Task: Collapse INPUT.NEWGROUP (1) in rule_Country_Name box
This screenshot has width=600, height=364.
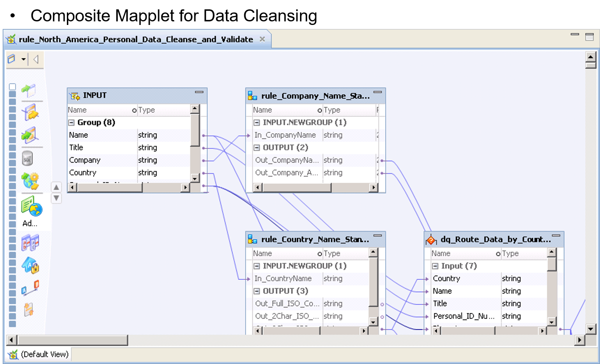Action: point(256,266)
